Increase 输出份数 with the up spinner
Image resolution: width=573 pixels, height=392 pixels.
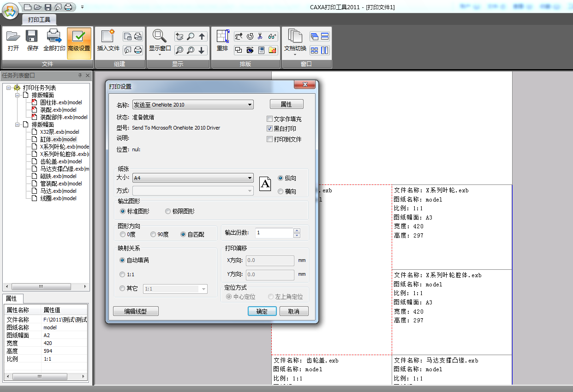tap(297, 231)
